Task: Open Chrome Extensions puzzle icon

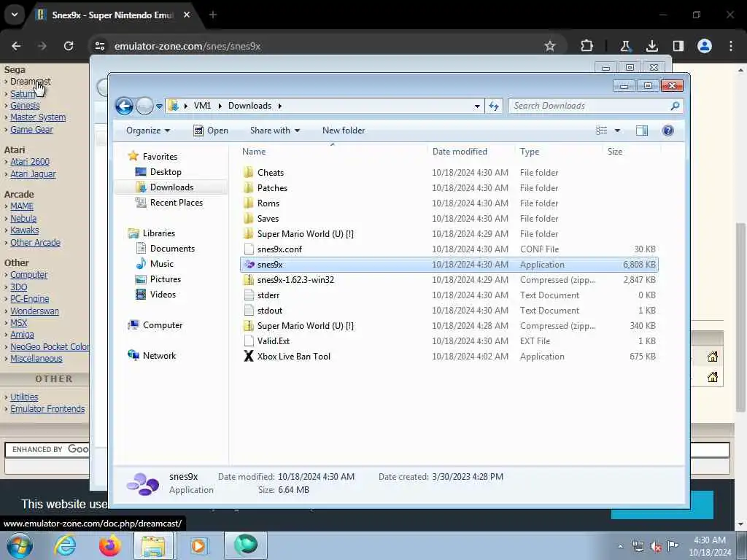Action: tap(587, 46)
